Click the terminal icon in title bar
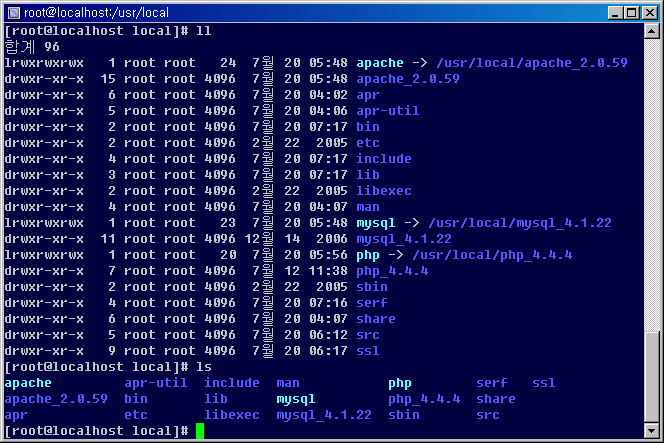The image size is (664, 443). click(14, 13)
